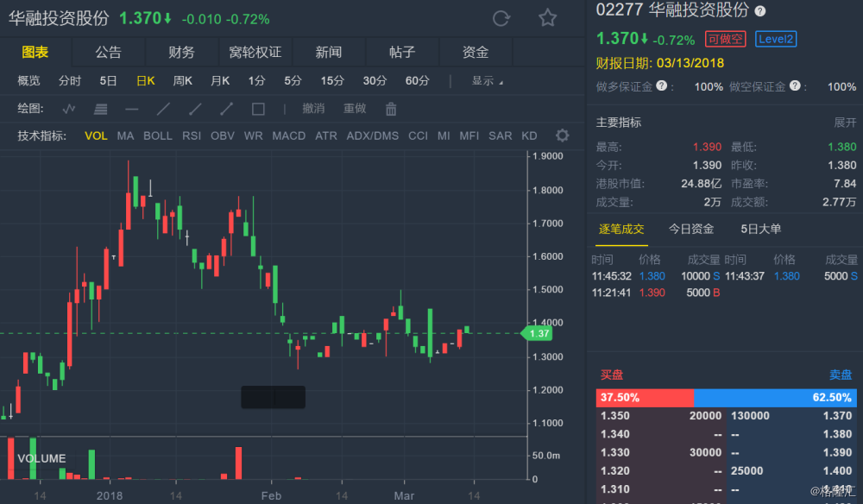The height and width of the screenshot is (504, 863).
Task: Toggle the KD indicator
Action: click(530, 135)
